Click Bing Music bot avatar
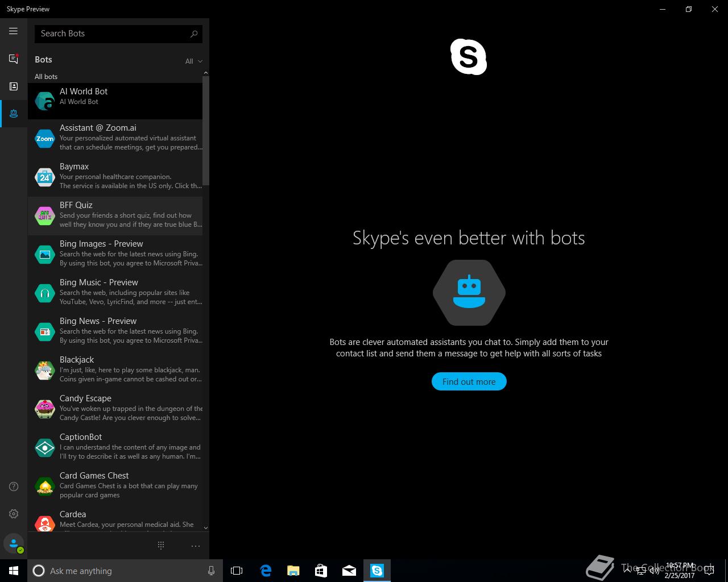728x582 pixels. click(45, 293)
